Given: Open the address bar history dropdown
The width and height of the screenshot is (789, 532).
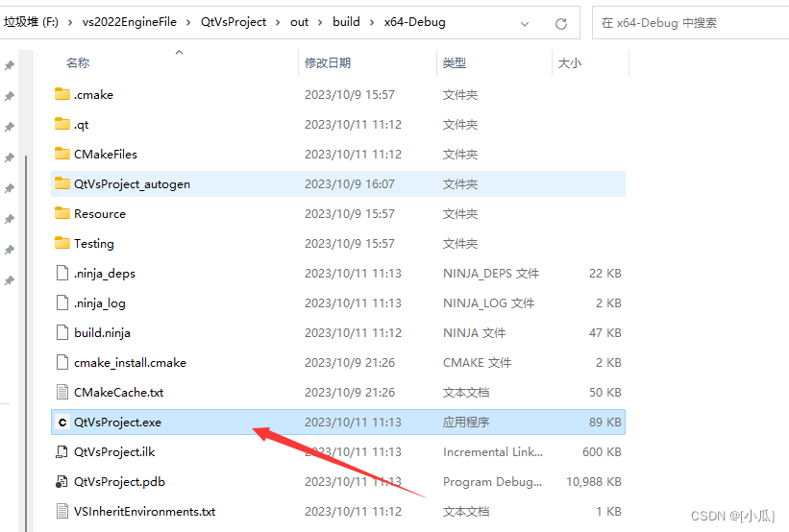Looking at the screenshot, I should click(525, 23).
